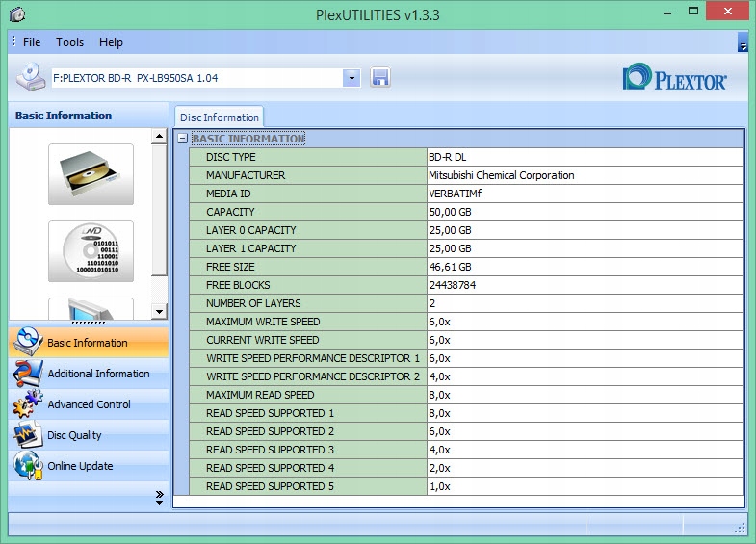This screenshot has height=544, width=756.
Task: Click the partially visible computer icon
Action: point(91,309)
